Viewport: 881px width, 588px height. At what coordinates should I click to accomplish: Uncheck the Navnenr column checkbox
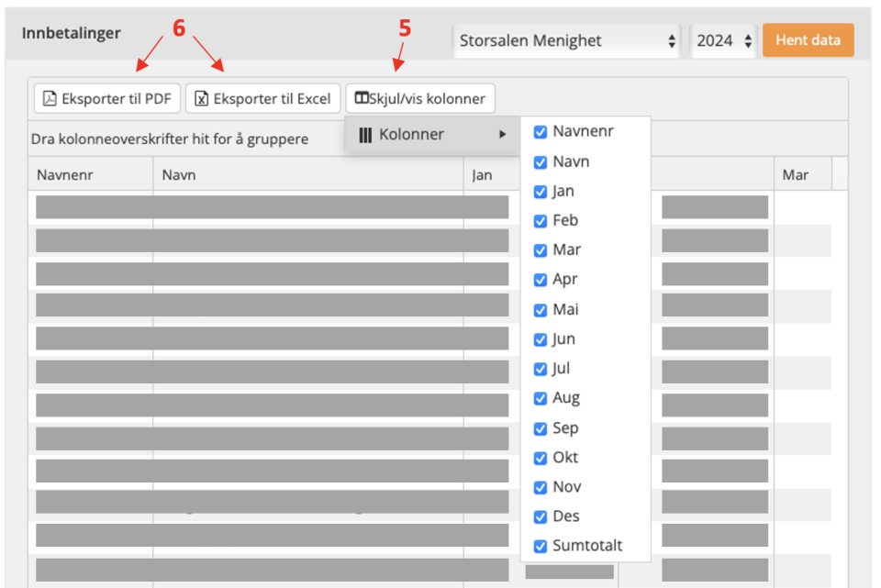point(540,132)
